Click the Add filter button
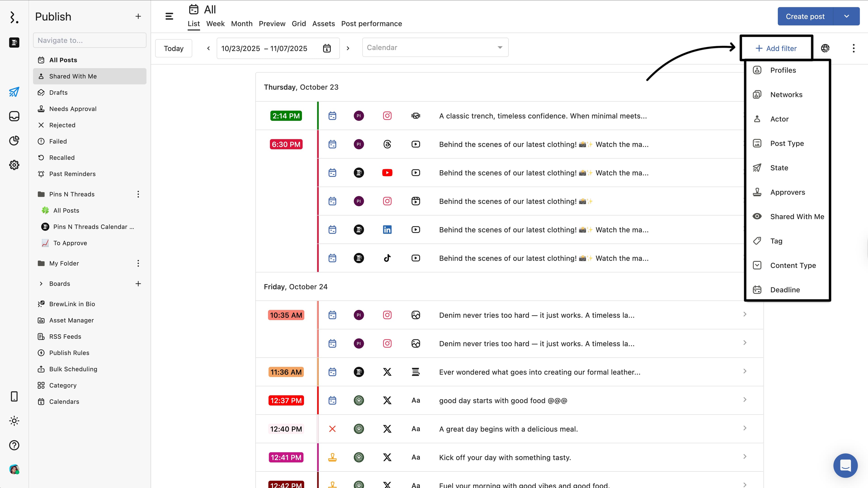The image size is (868, 488). click(776, 48)
